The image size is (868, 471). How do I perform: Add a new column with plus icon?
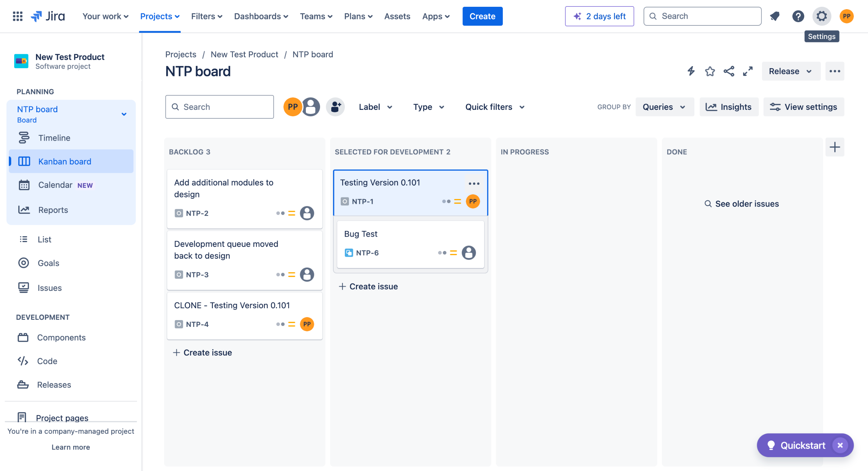coord(834,147)
